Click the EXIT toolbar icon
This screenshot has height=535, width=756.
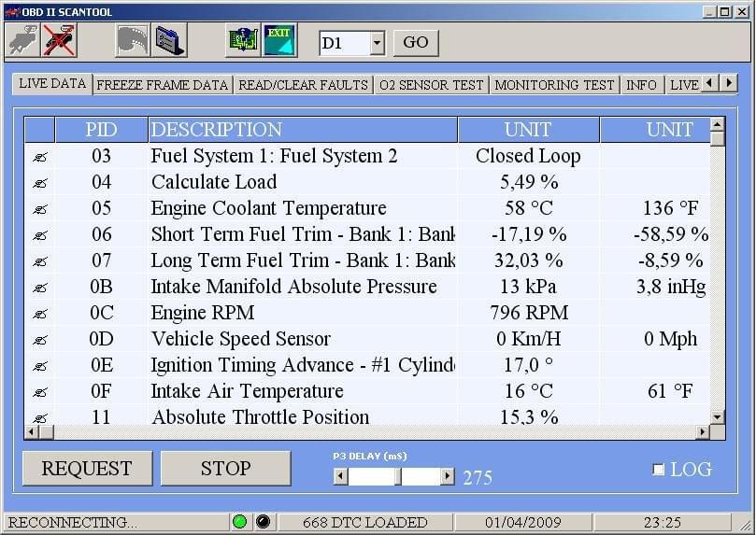279,41
